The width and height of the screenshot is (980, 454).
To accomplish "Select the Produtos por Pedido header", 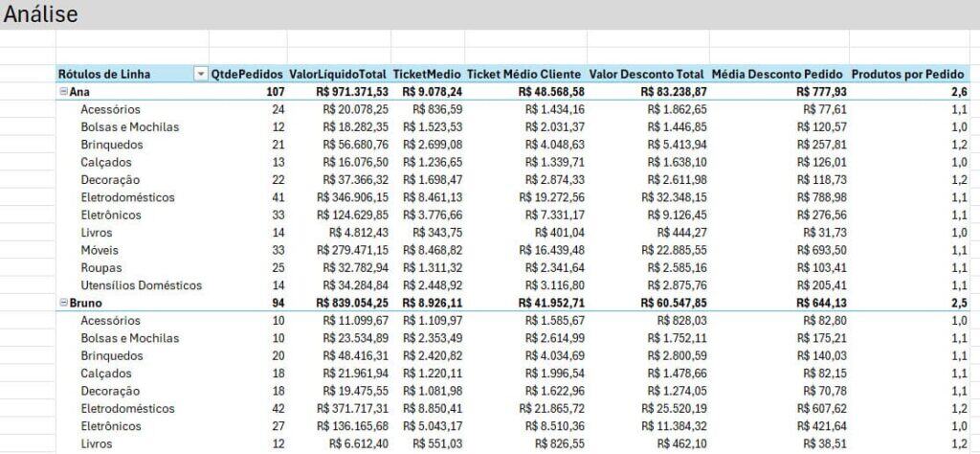I will click(909, 74).
